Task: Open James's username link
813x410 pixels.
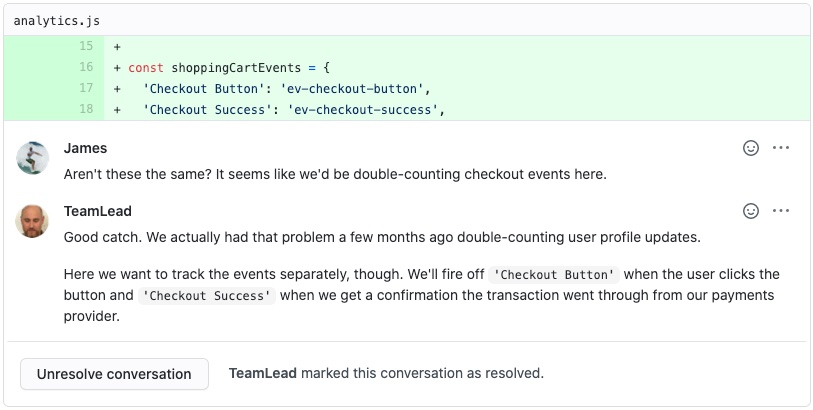Action: pyautogui.click(x=85, y=148)
